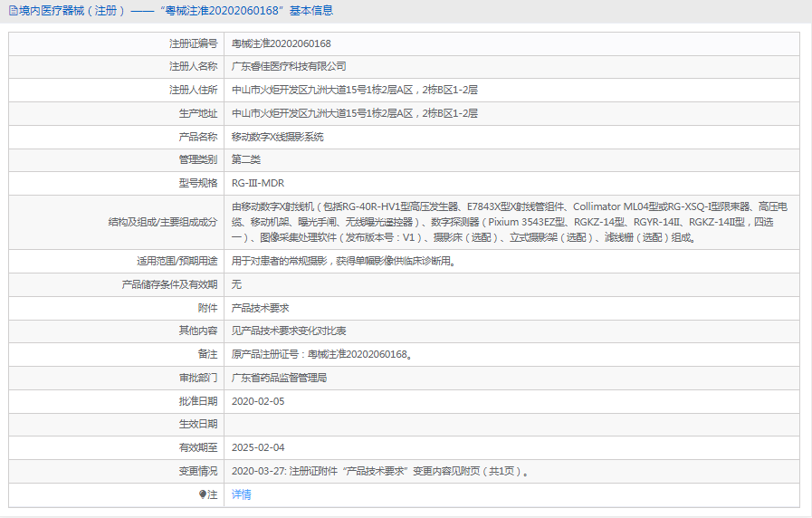Select product name 移动数字X线摄影系统

pyautogui.click(x=278, y=137)
